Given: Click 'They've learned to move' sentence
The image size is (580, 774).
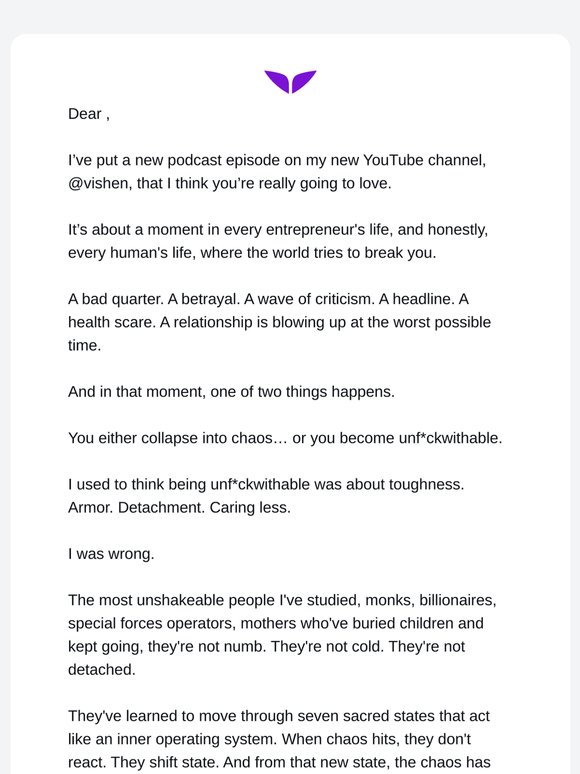Looking at the screenshot, I should [x=279, y=716].
